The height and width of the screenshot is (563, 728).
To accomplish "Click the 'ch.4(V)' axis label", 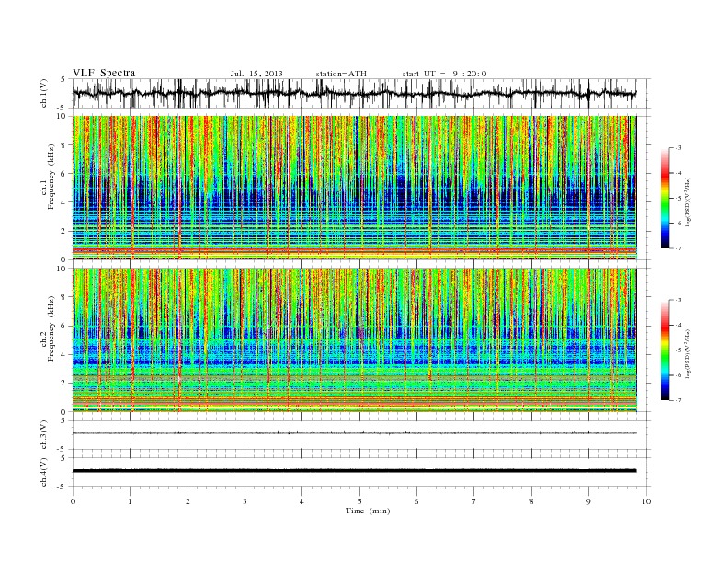I will (44, 472).
